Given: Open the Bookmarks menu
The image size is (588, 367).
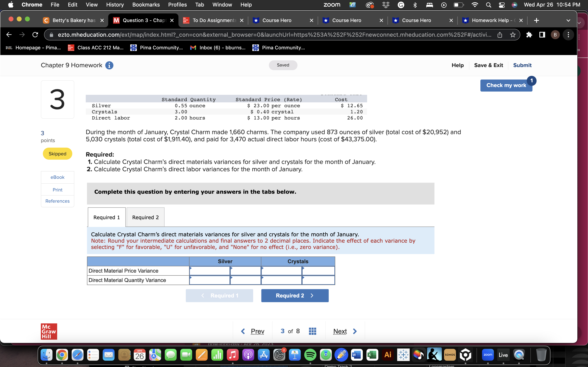Looking at the screenshot, I should pyautogui.click(x=146, y=5).
